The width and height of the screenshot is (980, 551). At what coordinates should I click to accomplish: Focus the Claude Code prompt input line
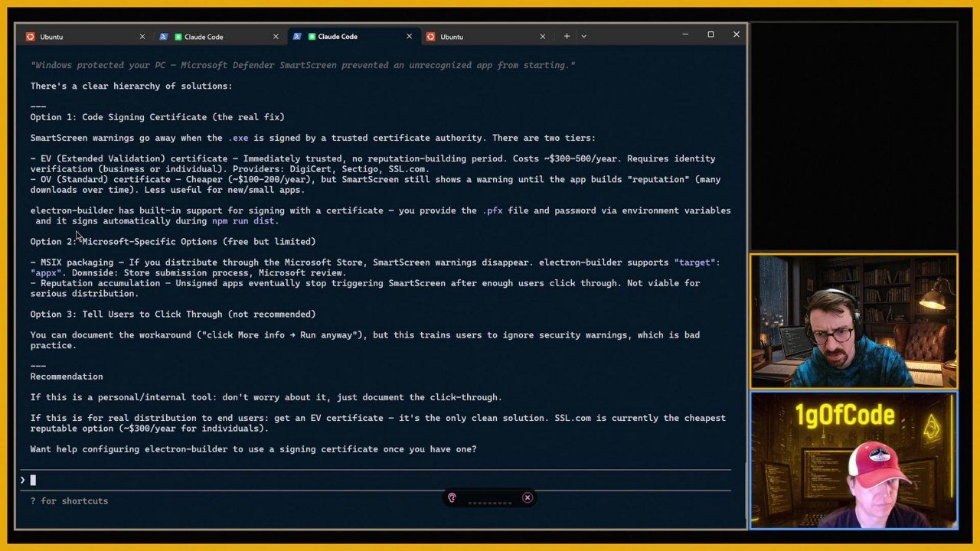(x=306, y=481)
